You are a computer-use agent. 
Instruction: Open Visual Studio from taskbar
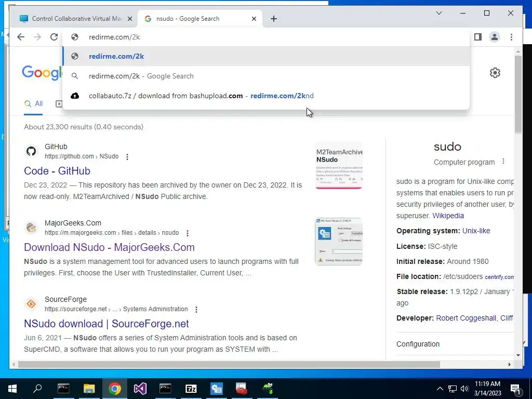tap(140, 389)
